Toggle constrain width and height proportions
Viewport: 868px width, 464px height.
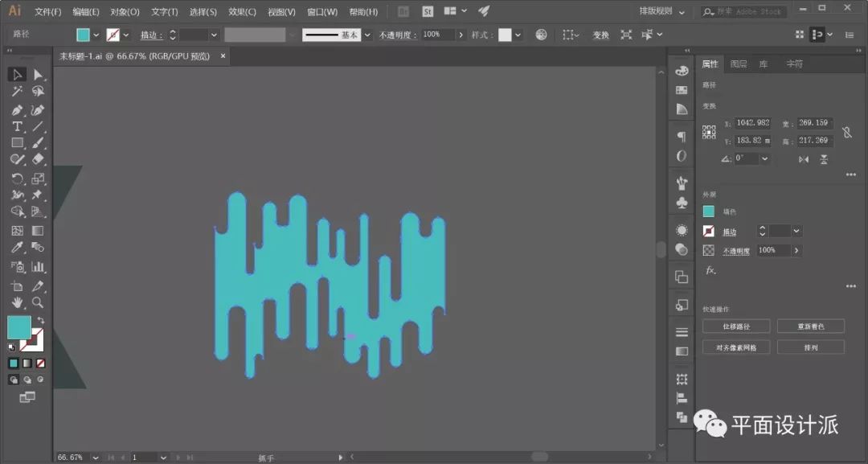(846, 133)
